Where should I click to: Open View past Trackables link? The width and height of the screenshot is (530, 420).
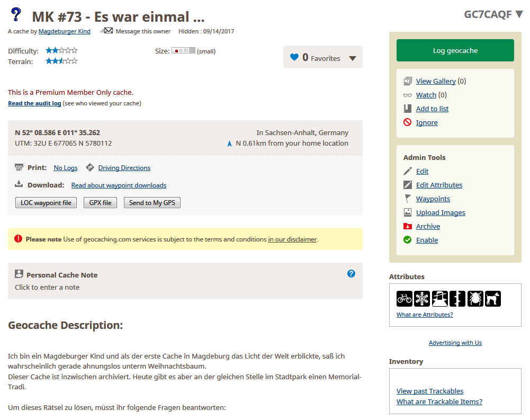(x=429, y=391)
